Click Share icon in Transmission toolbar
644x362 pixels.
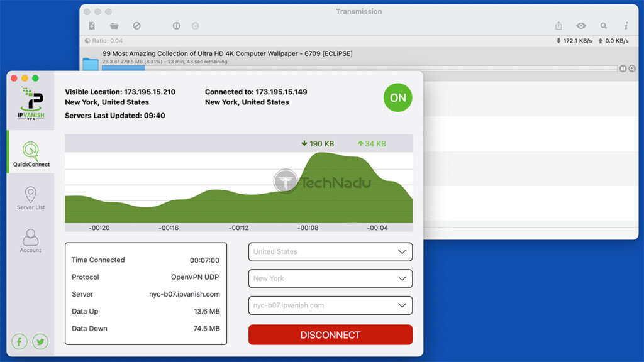click(558, 26)
